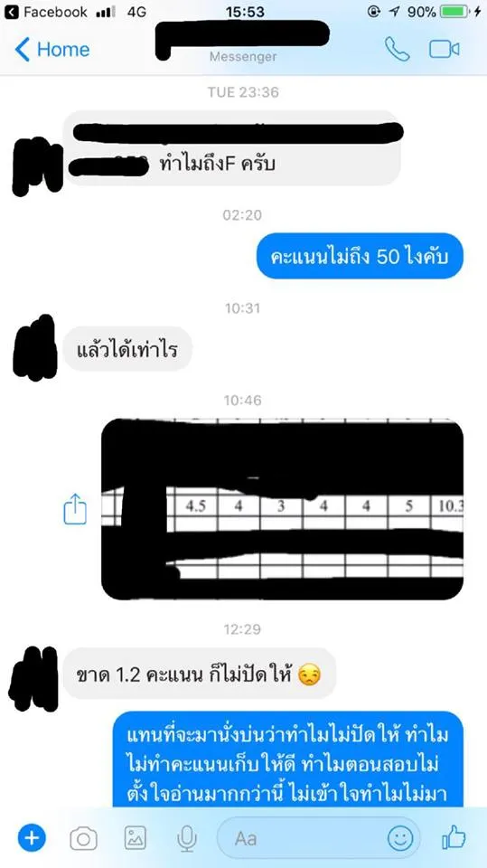The width and height of the screenshot is (487, 868).
Task: Go back using the Home button
Action: click(x=52, y=49)
